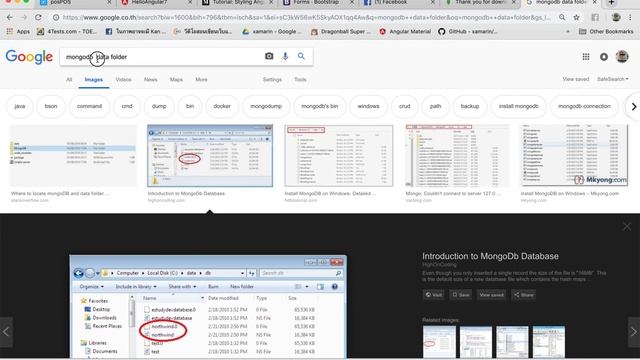This screenshot has height=360, width=640.
Task: Reload the page with refresh icon
Action: point(38,18)
